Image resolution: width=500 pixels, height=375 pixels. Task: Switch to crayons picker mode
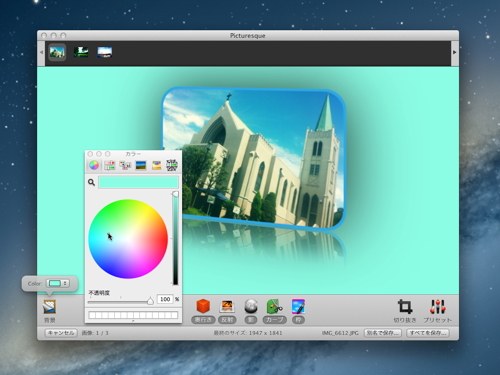click(156, 165)
